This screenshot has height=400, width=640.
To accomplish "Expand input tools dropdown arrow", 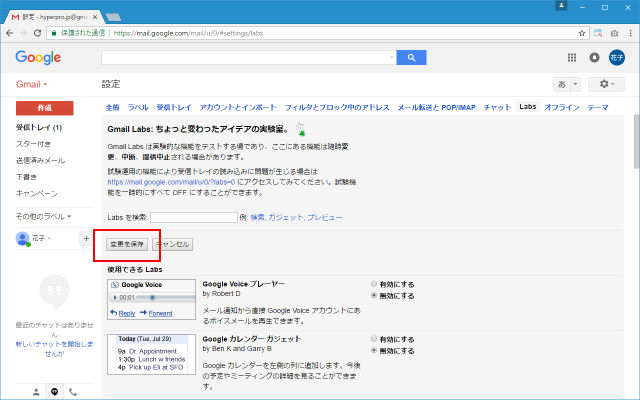I will 575,84.
